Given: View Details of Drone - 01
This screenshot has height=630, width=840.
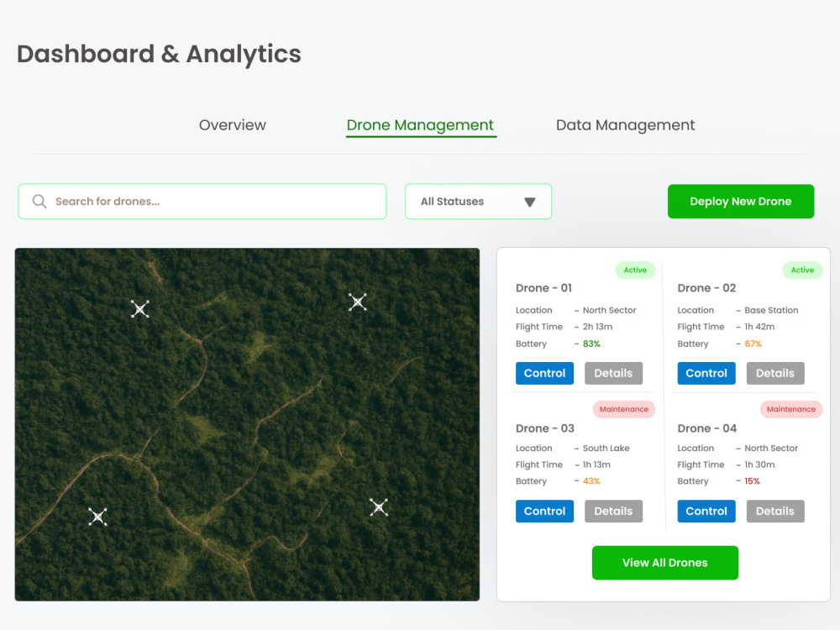Looking at the screenshot, I should (x=613, y=374).
